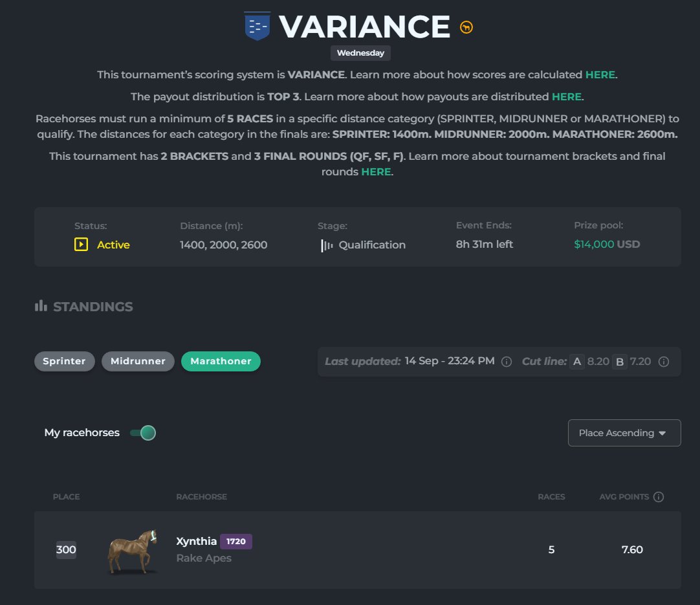Screen dimensions: 700x605
Task: Click the info icon beside Last updated timestamp
Action: 507,361
